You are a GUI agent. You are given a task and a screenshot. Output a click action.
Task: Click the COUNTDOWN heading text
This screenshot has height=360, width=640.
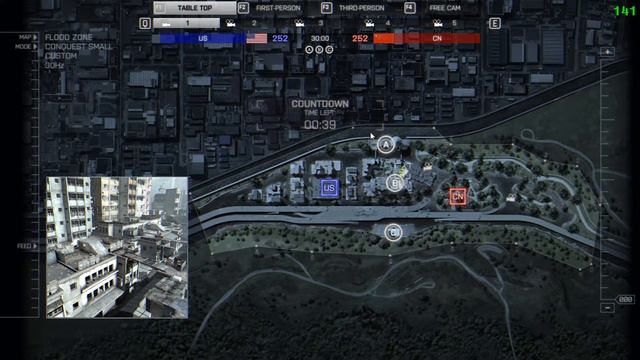(320, 104)
